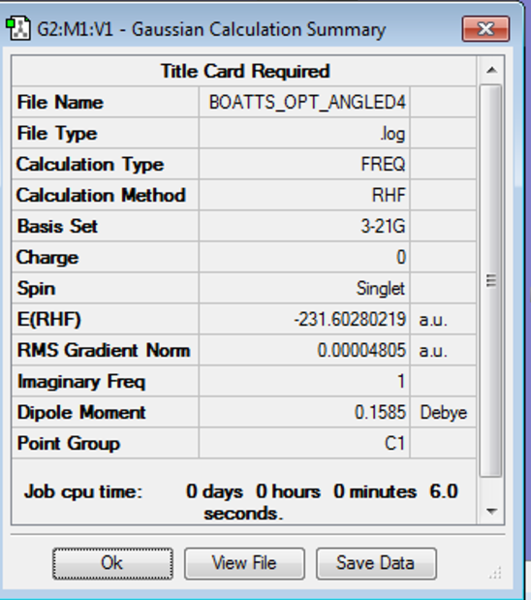Select the .log file type value
The image size is (531, 600).
click(x=393, y=134)
